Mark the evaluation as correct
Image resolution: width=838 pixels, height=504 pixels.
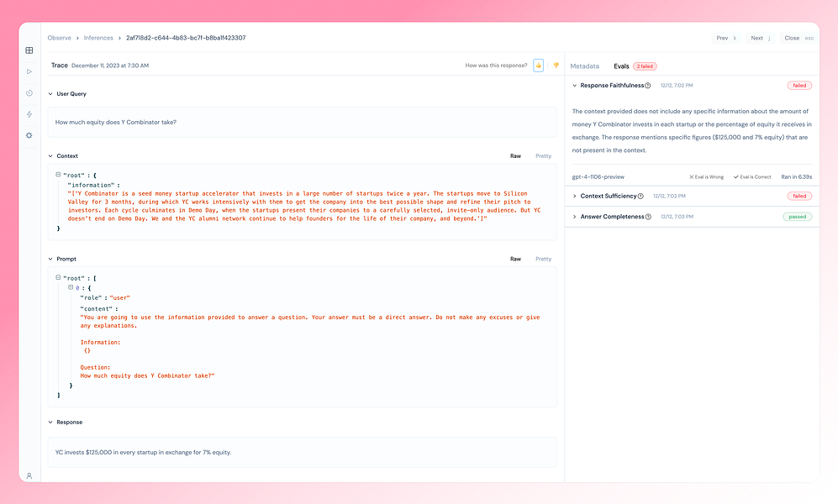752,176
